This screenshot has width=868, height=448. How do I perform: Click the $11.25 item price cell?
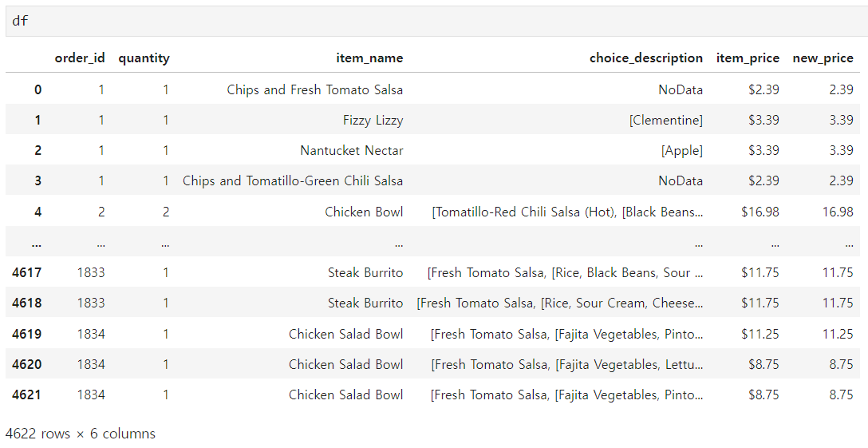[x=760, y=334]
